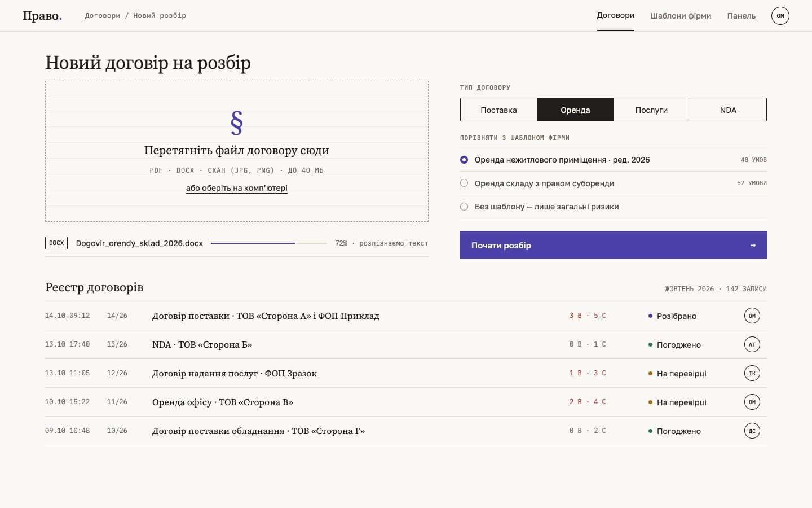The width and height of the screenshot is (812, 508).
Task: Click the file drop zone heading
Action: [237, 150]
